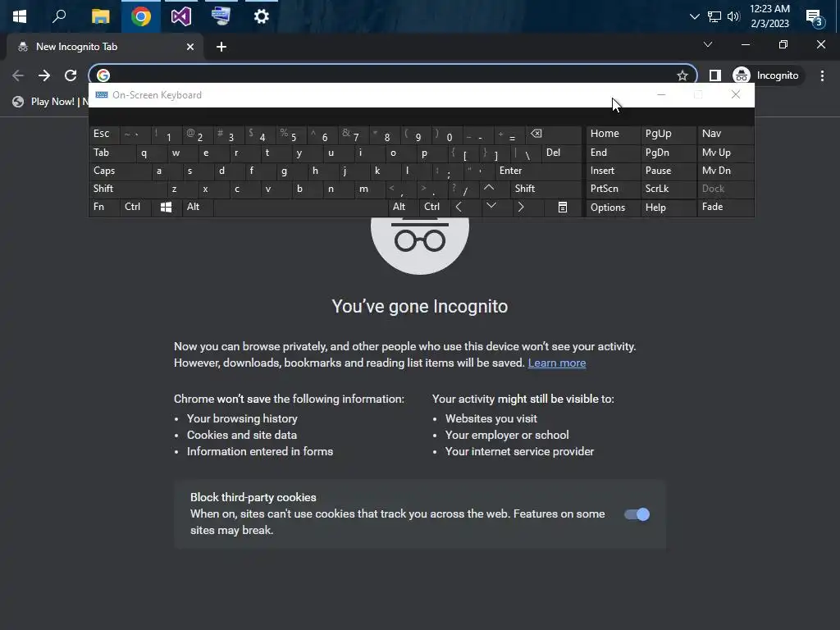Bookmark this tab with star icon
Screen dimensions: 840x630
[x=682, y=75]
